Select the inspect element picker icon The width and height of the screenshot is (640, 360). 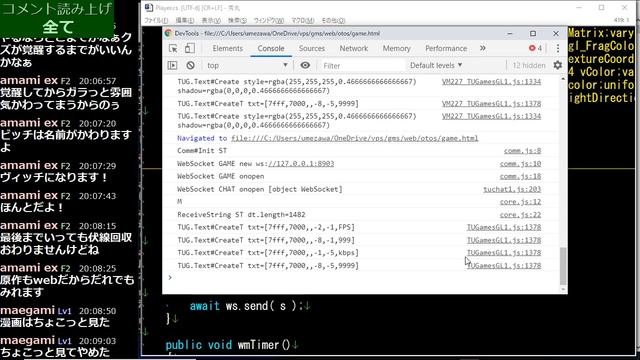coord(173,49)
